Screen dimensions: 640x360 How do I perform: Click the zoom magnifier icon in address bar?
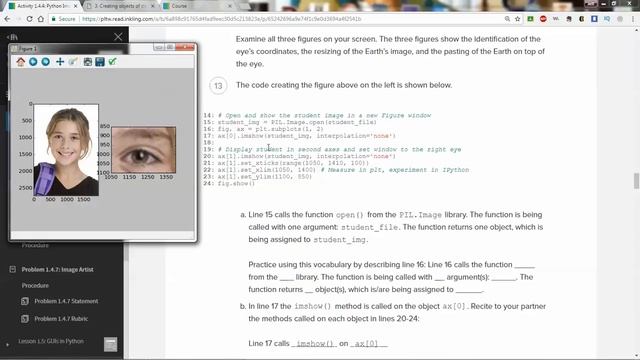pos(507,19)
